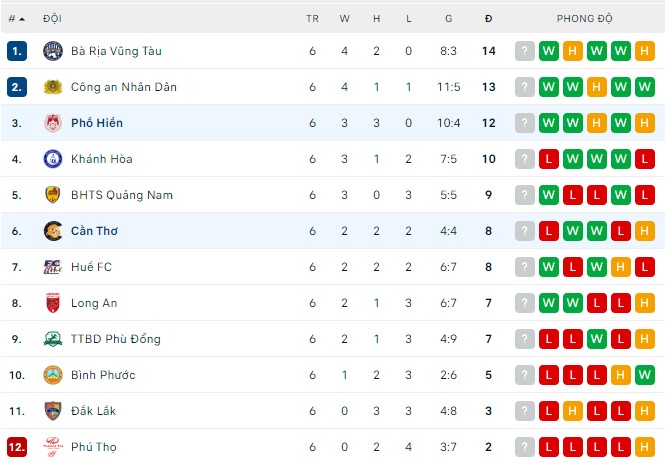
Task: Click the red rank 12 position badge
Action: 16,447
